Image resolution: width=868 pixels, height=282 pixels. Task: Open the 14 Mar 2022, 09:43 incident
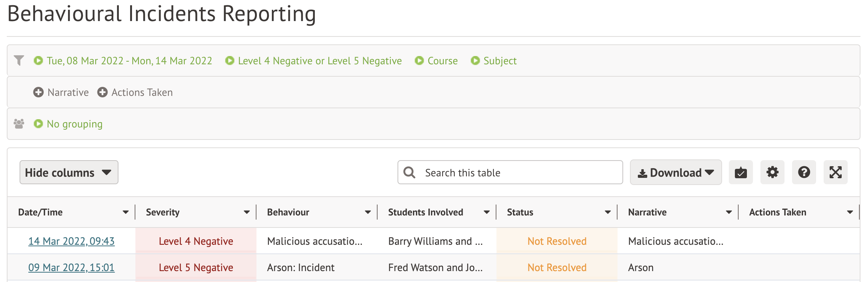point(71,241)
